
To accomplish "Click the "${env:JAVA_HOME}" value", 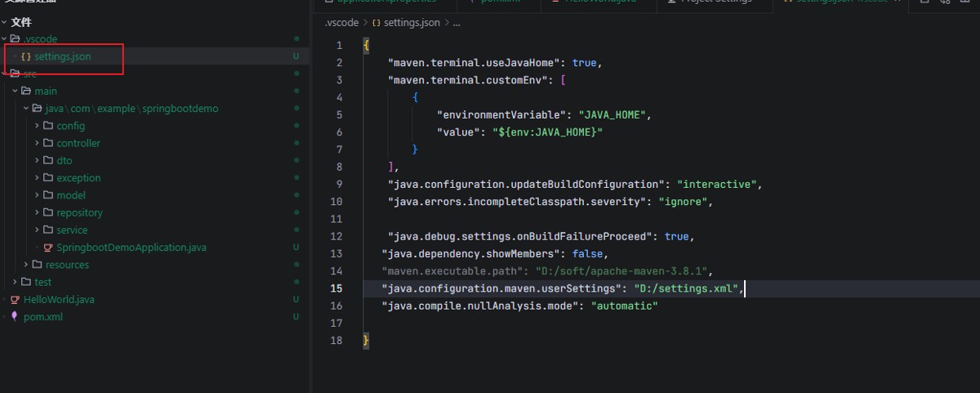I will [550, 132].
